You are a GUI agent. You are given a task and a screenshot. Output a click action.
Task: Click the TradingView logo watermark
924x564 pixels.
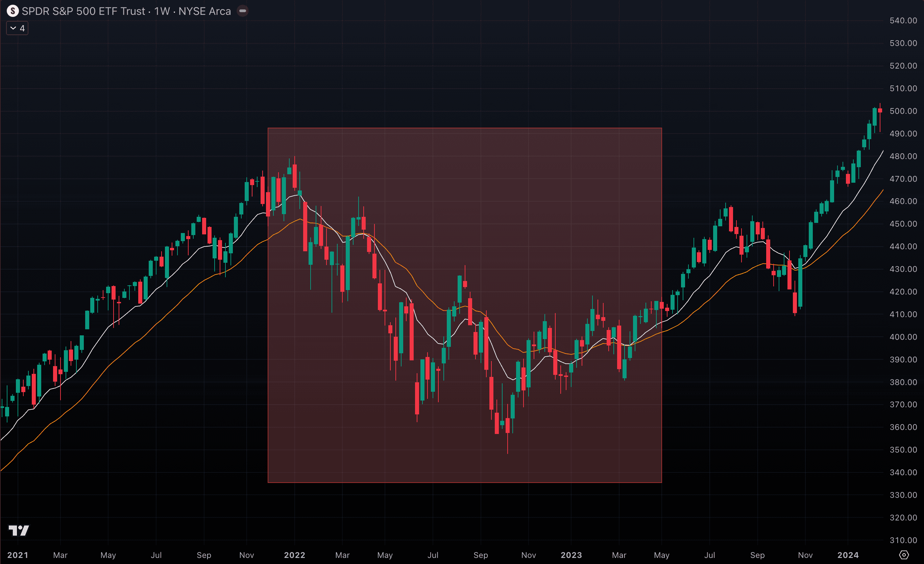coord(19,530)
